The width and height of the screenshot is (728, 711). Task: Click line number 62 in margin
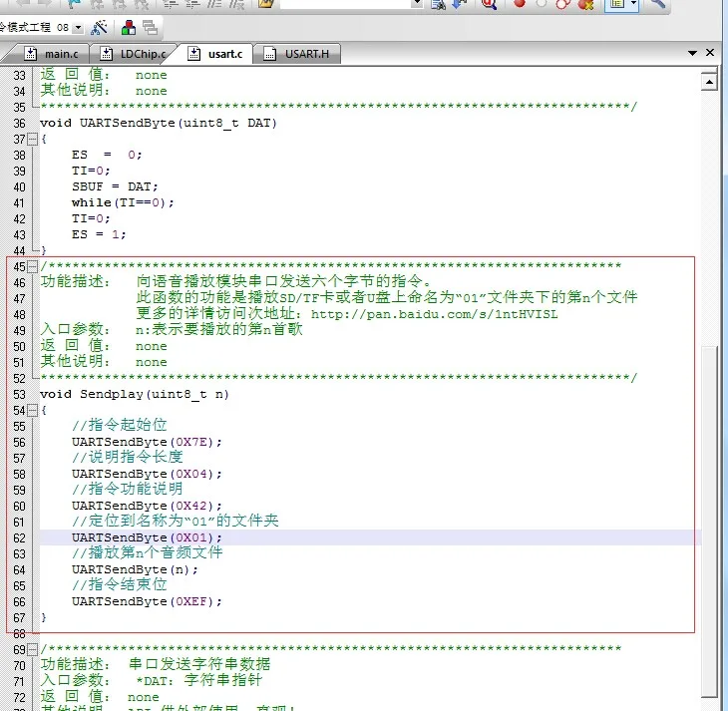pyautogui.click(x=19, y=538)
